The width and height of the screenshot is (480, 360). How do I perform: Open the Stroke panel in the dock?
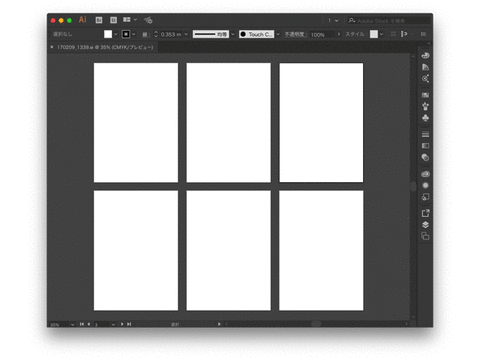point(425,134)
